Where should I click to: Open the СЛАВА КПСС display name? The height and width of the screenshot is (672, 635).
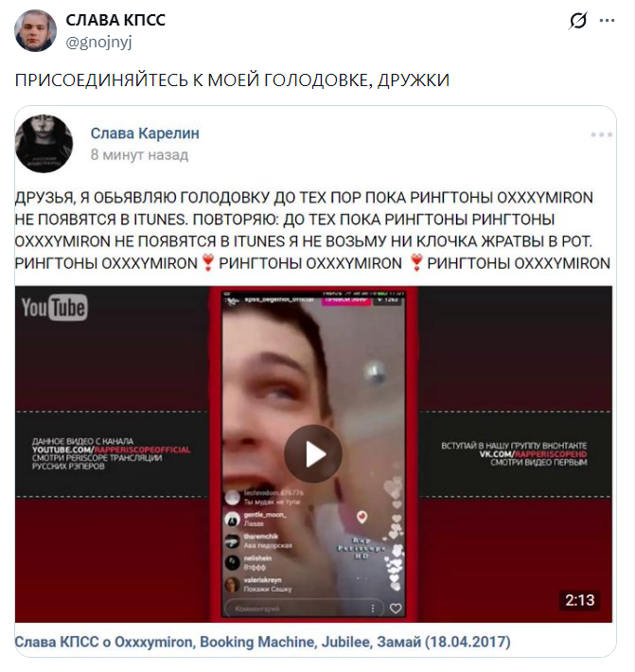tap(115, 20)
